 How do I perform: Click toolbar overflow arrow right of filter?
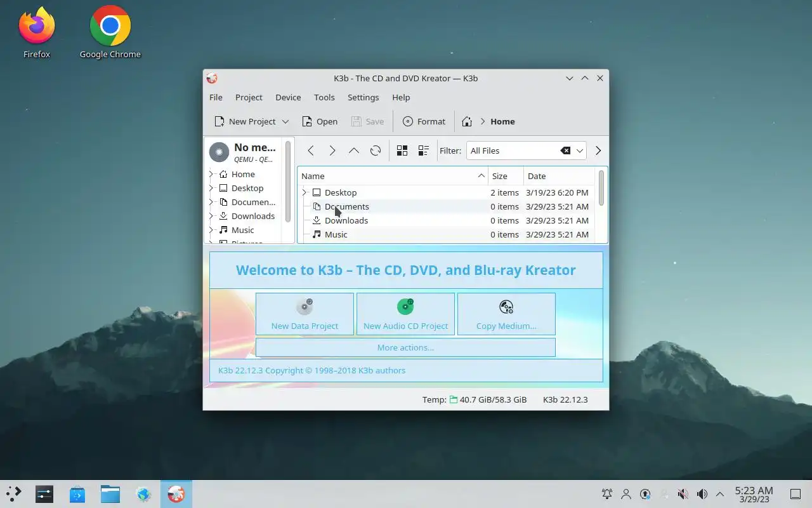[598, 150]
